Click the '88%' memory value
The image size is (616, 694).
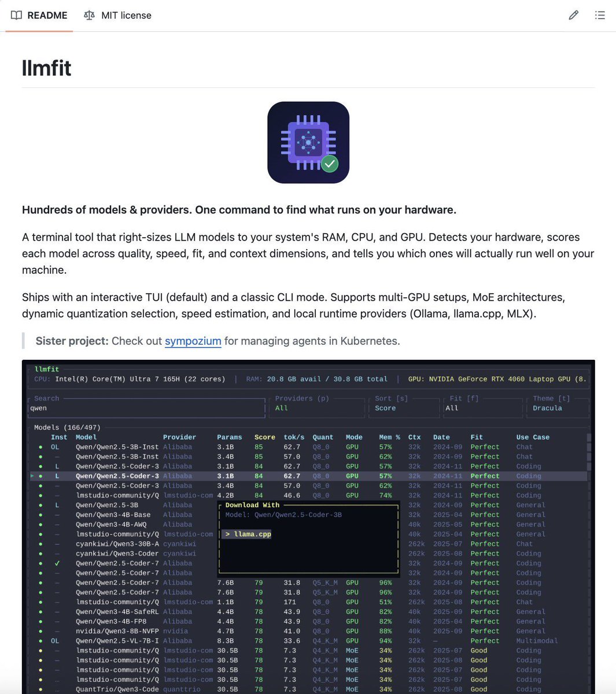(x=385, y=631)
